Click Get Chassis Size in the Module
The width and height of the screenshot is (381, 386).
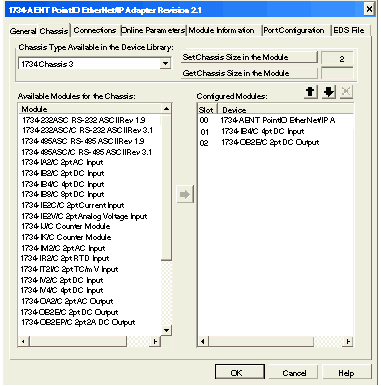[249, 73]
